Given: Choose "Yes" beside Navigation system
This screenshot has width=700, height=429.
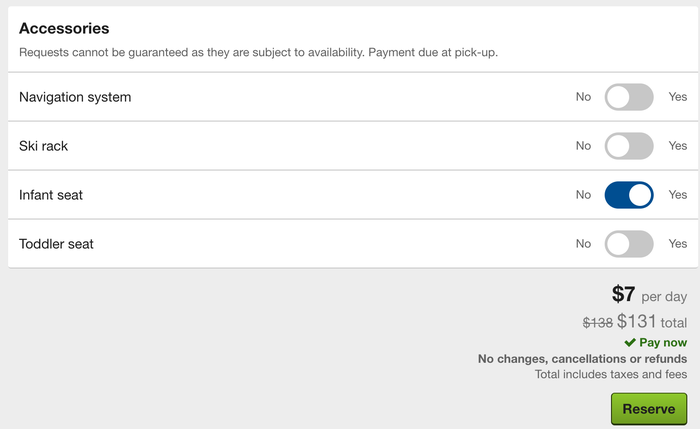Looking at the screenshot, I should point(677,97).
